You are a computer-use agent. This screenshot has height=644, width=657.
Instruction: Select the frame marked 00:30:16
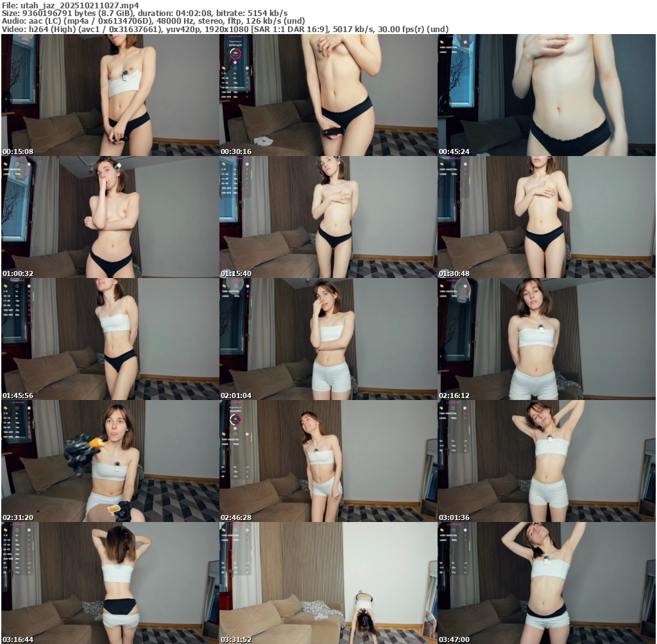tap(328, 95)
